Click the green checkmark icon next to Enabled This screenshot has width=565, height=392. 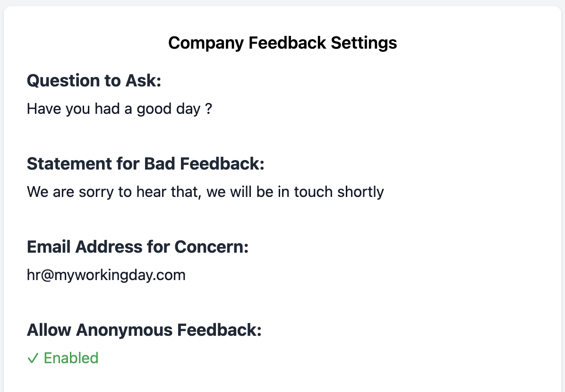(x=33, y=358)
